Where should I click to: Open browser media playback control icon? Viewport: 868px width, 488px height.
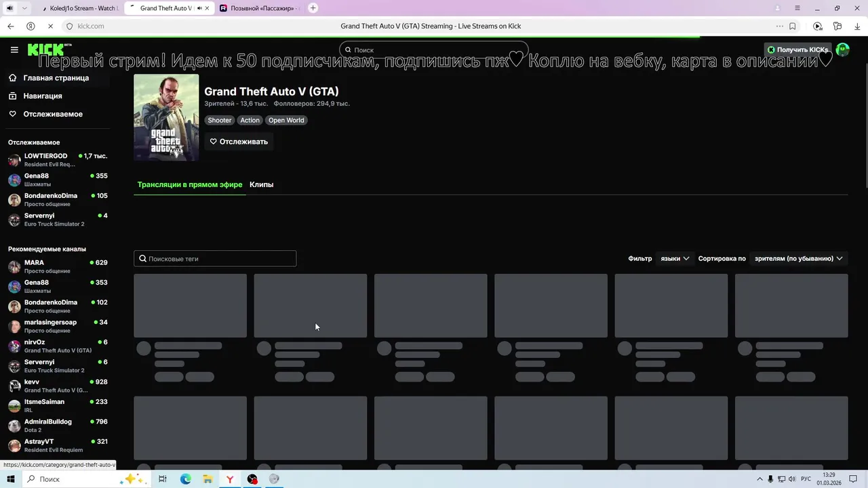click(818, 26)
